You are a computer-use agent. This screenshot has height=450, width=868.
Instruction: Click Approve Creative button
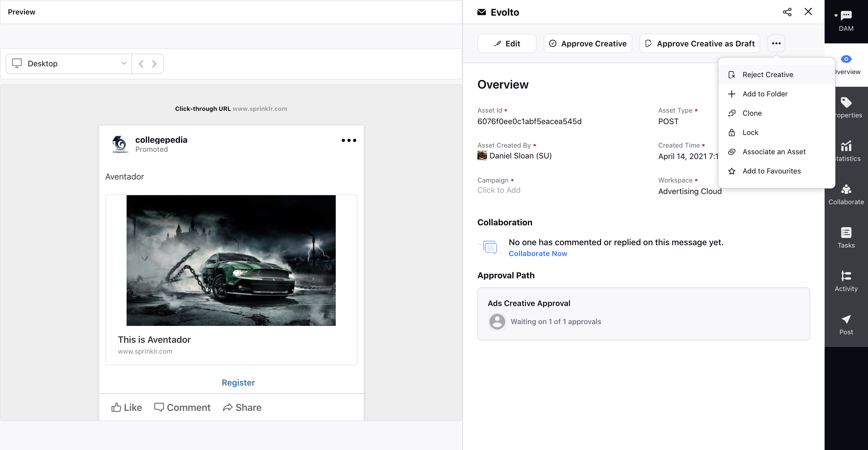(588, 43)
